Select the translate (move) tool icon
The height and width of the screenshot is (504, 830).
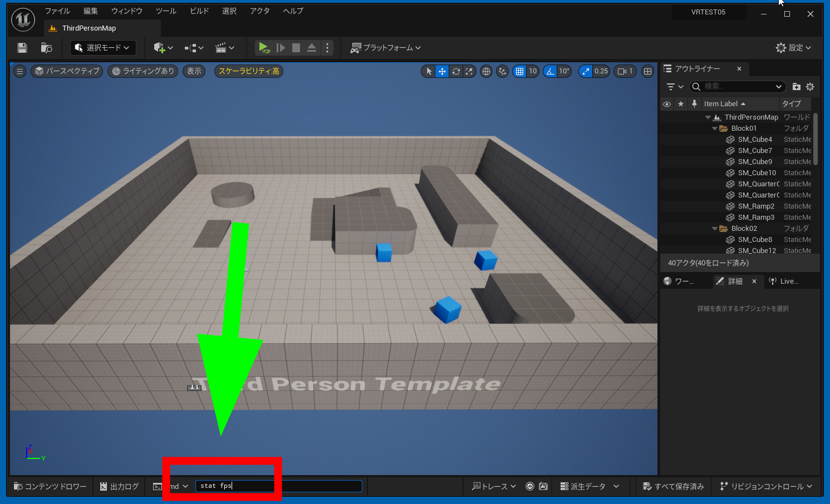[442, 71]
